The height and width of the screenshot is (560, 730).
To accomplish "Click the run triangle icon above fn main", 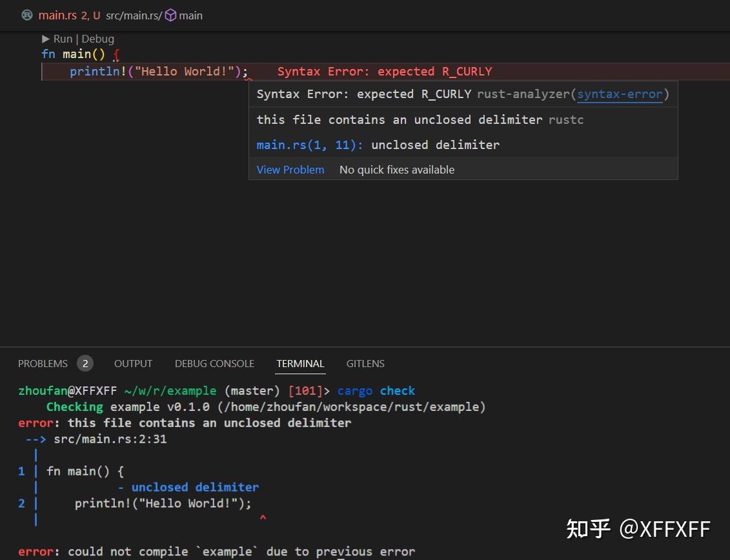I will coord(46,39).
